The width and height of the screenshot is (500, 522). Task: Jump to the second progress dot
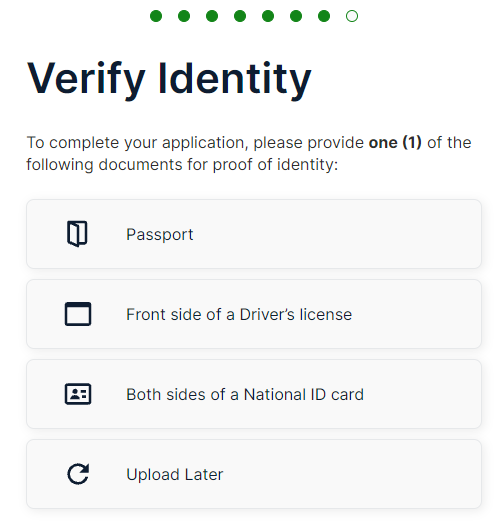tap(184, 16)
